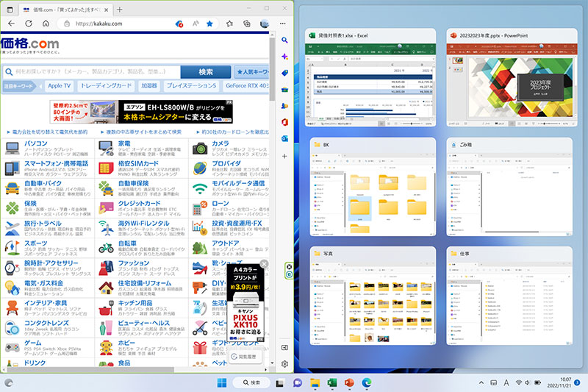Open the パソコン category link
Screen dimensions: 588x392
36,143
